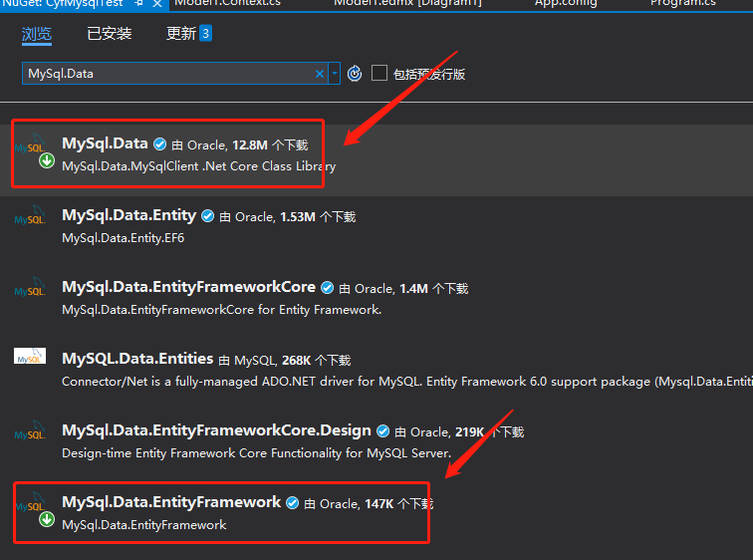Screen dimensions: 753x560
Task: Click the 147K download count text
Action: (378, 504)
